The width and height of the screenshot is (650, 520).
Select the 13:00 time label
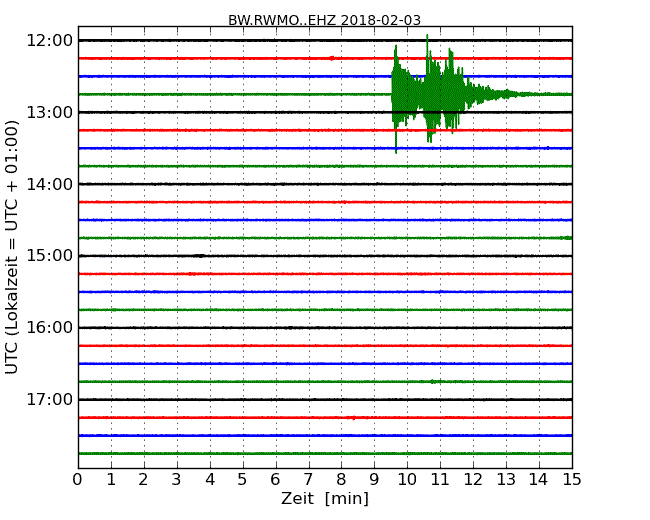click(x=50, y=112)
